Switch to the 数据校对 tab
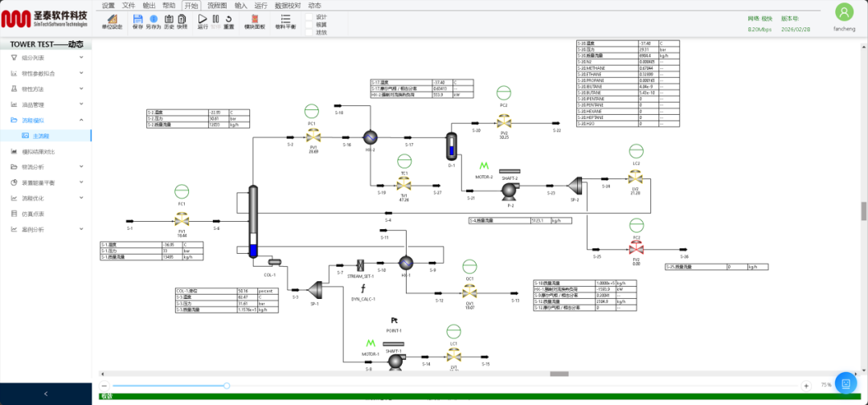This screenshot has height=405, width=868. pos(287,6)
